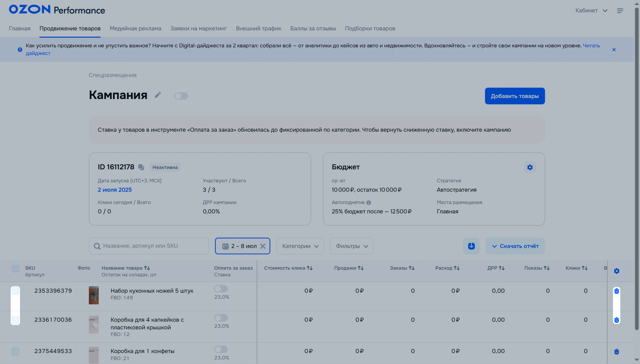
Task: Delete the kitchen knives set row
Action: tap(616, 291)
